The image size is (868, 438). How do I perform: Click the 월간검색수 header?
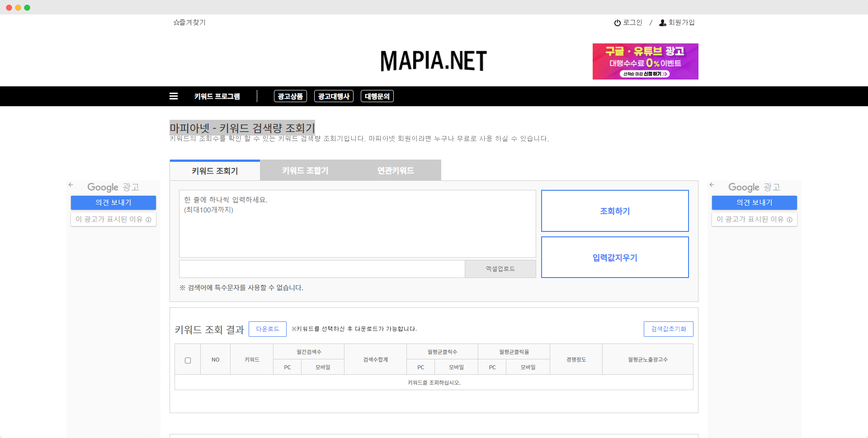pos(309,352)
